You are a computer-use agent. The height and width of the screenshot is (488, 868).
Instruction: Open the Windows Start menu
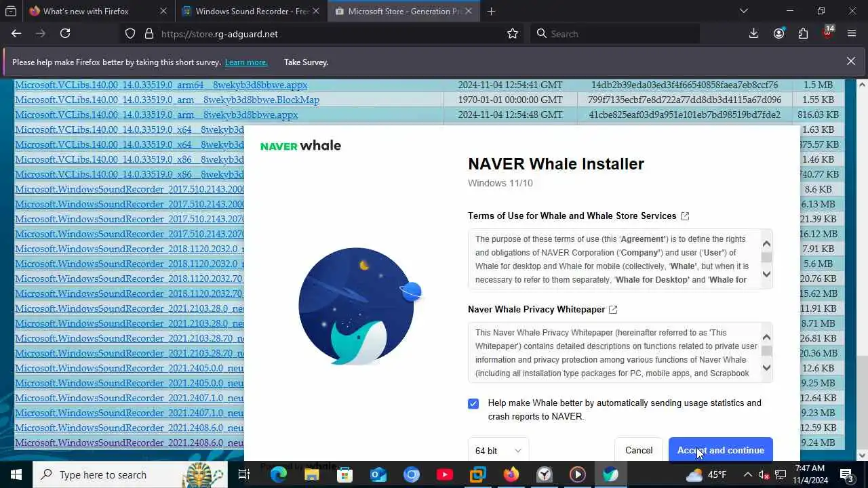16,474
